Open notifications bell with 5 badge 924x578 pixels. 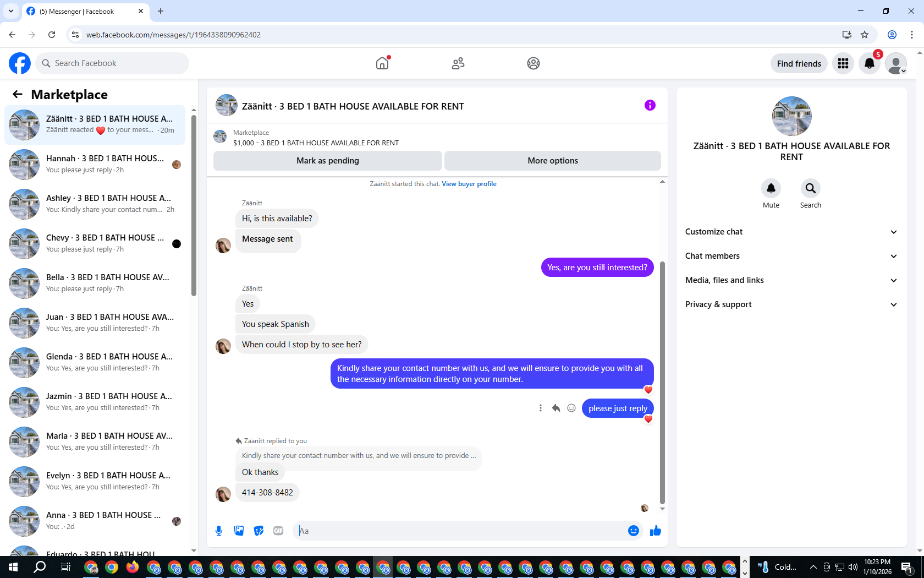point(869,64)
